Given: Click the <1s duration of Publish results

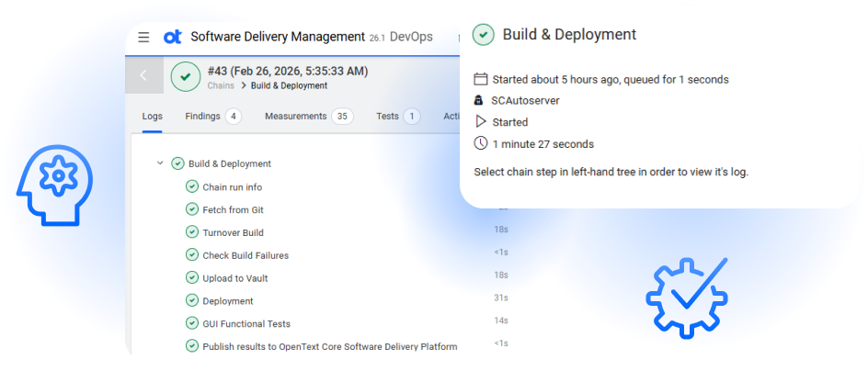Looking at the screenshot, I should click(x=501, y=343).
